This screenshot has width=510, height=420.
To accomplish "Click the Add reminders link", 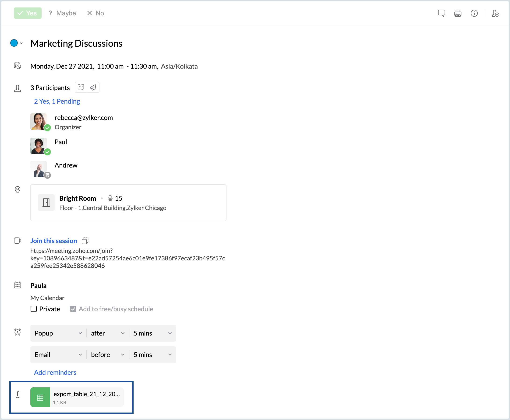I will tap(55, 372).
